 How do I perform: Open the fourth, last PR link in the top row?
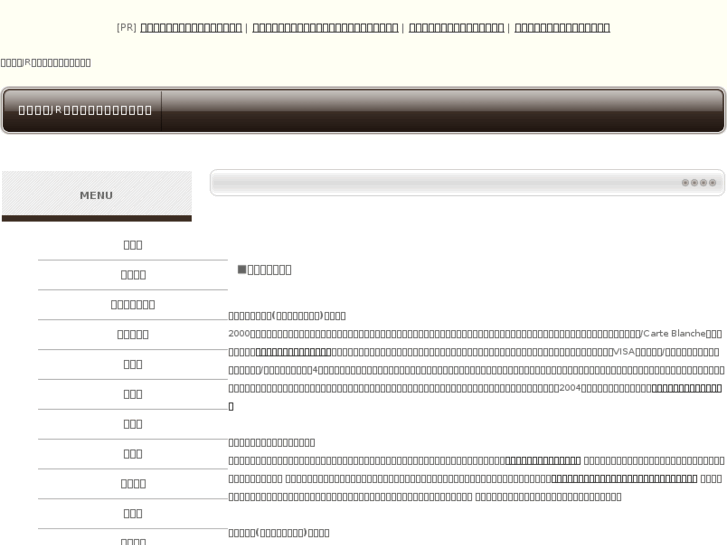coord(562,28)
